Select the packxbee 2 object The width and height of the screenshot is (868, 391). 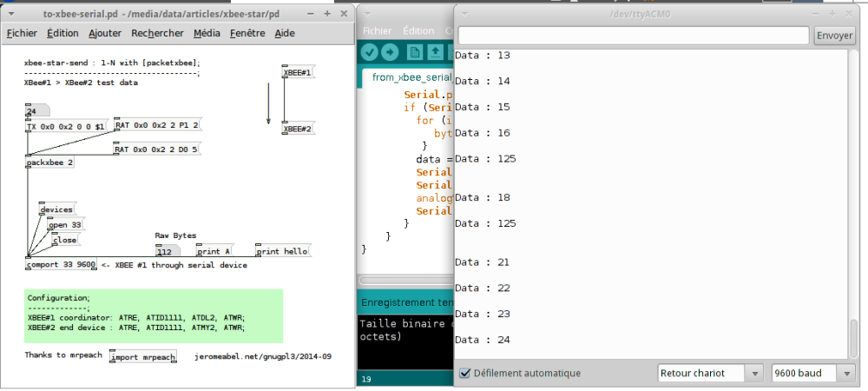49,162
